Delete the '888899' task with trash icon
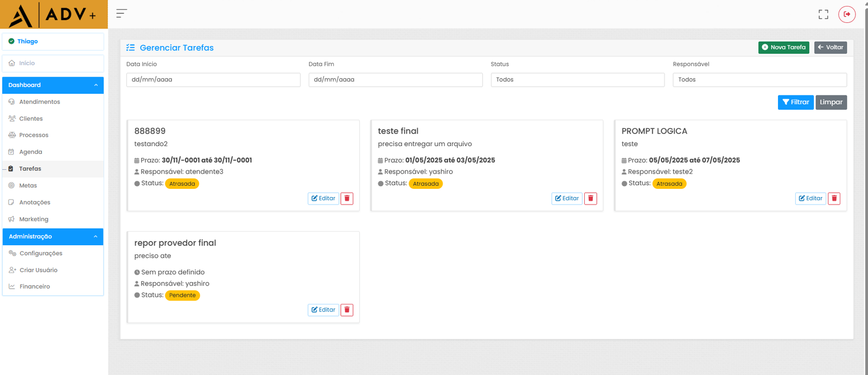This screenshot has width=868, height=375. (x=347, y=199)
